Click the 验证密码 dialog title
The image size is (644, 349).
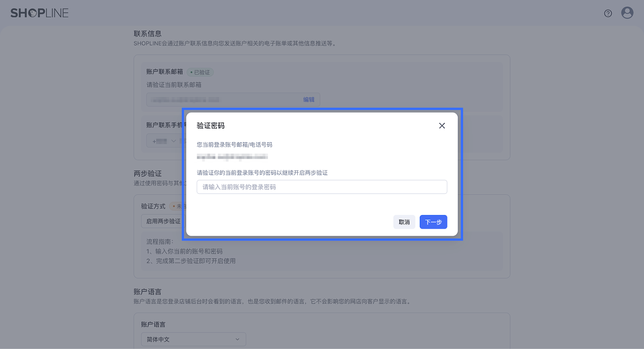pyautogui.click(x=211, y=126)
